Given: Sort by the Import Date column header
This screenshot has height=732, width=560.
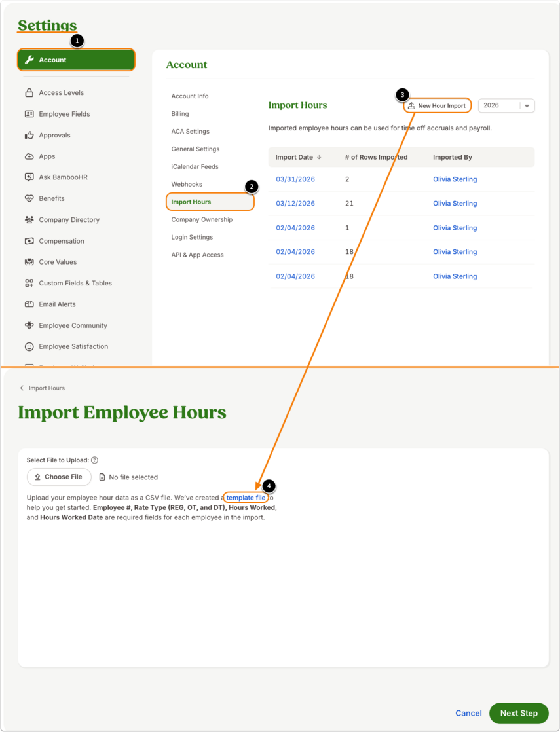Looking at the screenshot, I should tap(294, 157).
